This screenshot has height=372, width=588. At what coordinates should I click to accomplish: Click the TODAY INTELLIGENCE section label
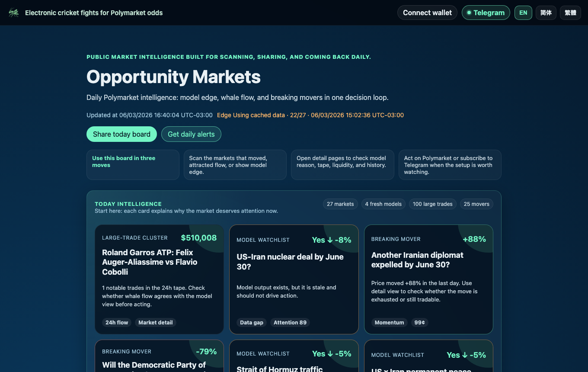128,204
